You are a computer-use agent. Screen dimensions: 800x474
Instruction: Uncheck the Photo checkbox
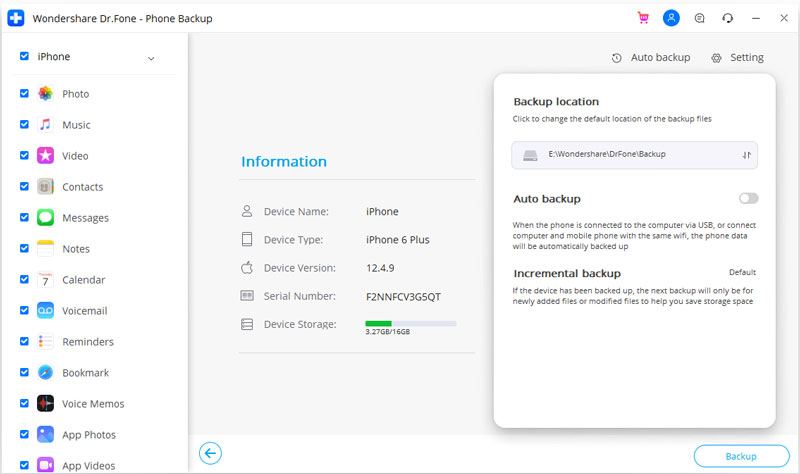[x=24, y=93]
